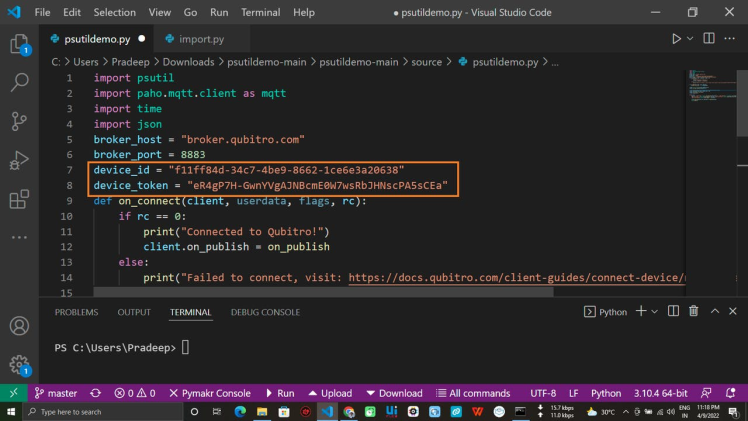This screenshot has width=748, height=421.
Task: Click the Run Python File play icon
Action: pos(677,39)
